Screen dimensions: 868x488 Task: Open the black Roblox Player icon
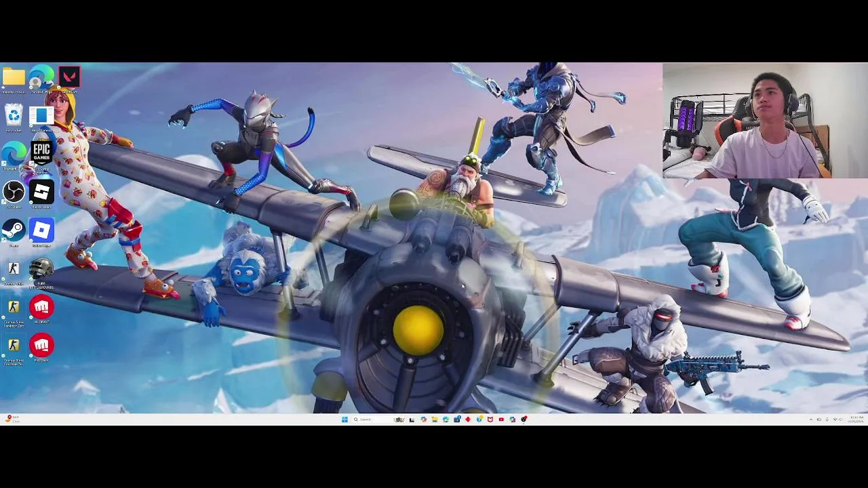click(x=41, y=192)
